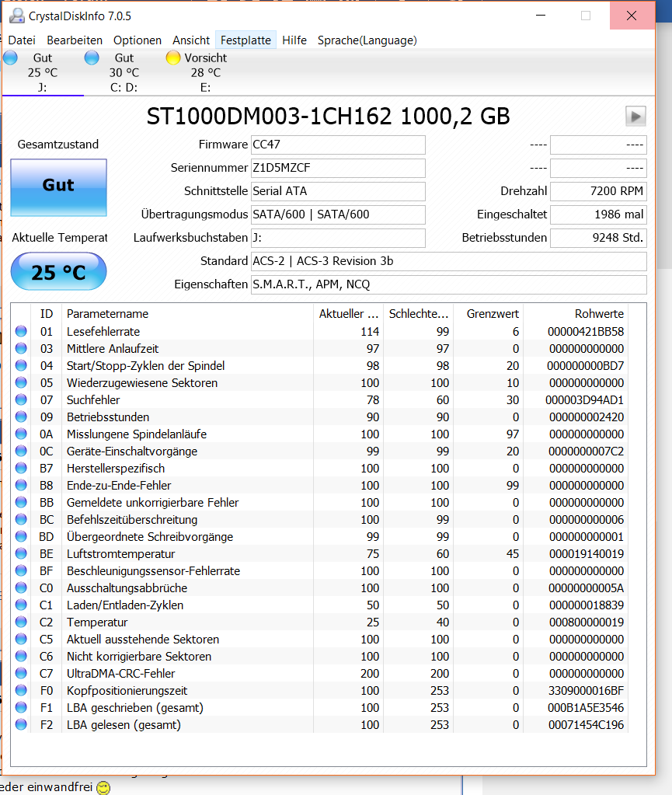This screenshot has width=672, height=795.
Task: Click status icon of LBA gelesen row
Action: click(21, 724)
